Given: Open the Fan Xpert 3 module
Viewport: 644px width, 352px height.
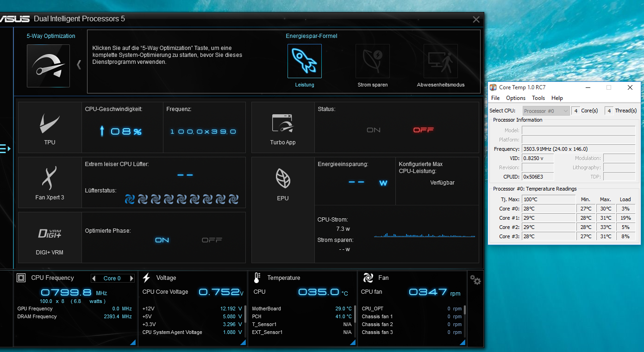Looking at the screenshot, I should pos(50,182).
